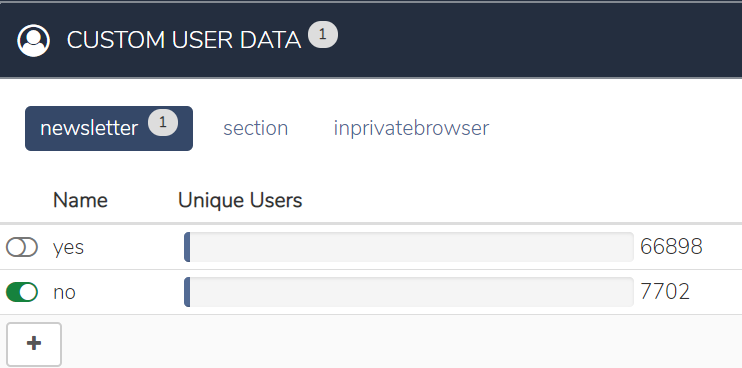Click the 'no' row unique users bar

[409, 292]
